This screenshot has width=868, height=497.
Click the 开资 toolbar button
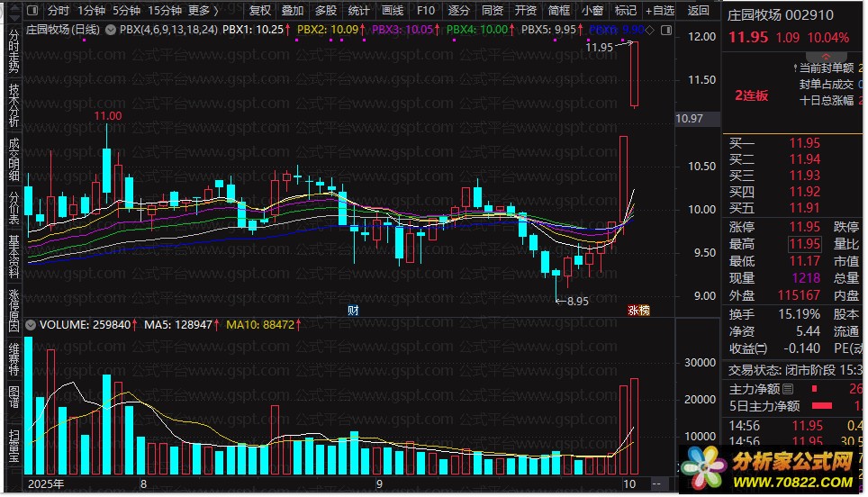(x=525, y=11)
